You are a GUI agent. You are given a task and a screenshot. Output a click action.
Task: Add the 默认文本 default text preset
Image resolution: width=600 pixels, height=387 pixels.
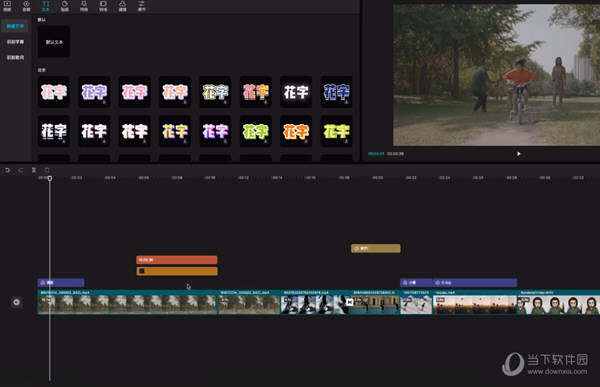pyautogui.click(x=54, y=42)
